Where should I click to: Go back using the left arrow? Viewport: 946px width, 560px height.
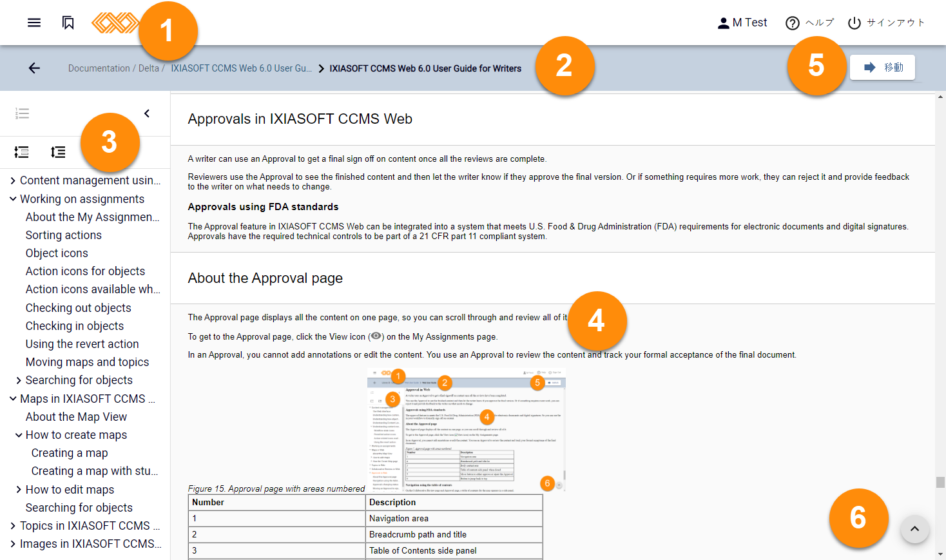(34, 68)
